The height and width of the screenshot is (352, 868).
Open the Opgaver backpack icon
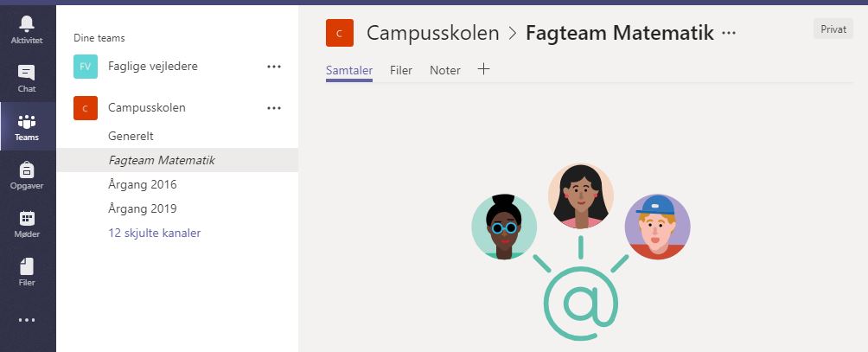click(x=27, y=170)
